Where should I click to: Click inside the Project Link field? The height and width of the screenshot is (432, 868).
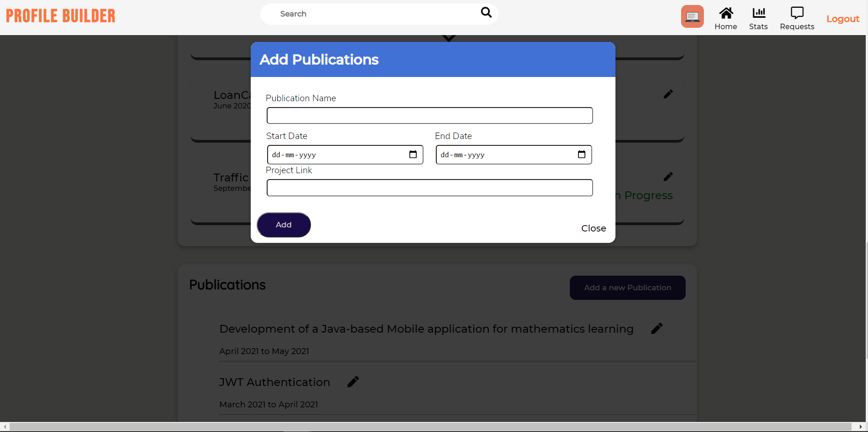pyautogui.click(x=429, y=187)
